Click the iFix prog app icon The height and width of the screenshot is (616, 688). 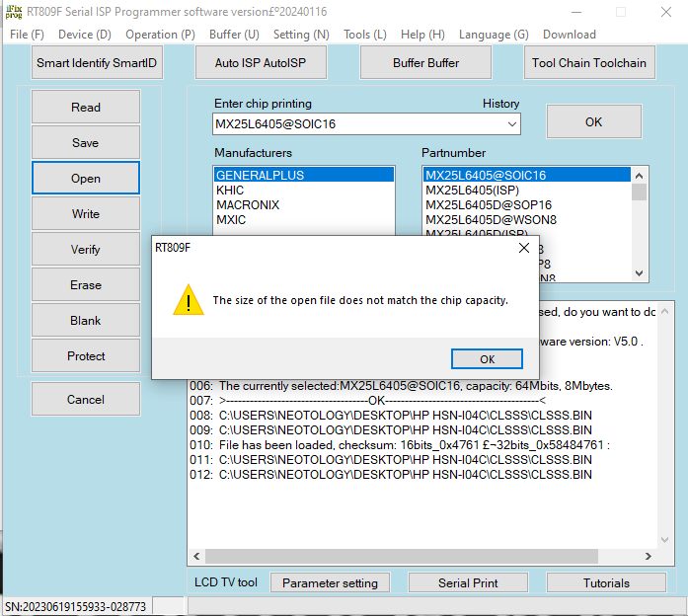pos(14,12)
